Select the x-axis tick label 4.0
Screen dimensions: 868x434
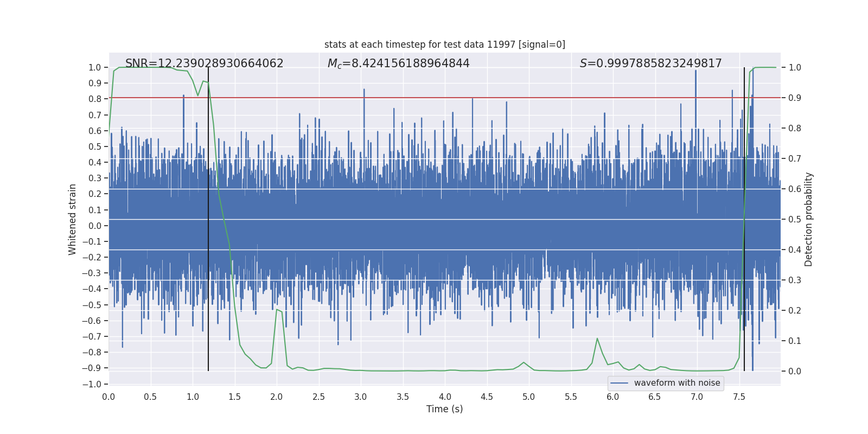pos(445,397)
